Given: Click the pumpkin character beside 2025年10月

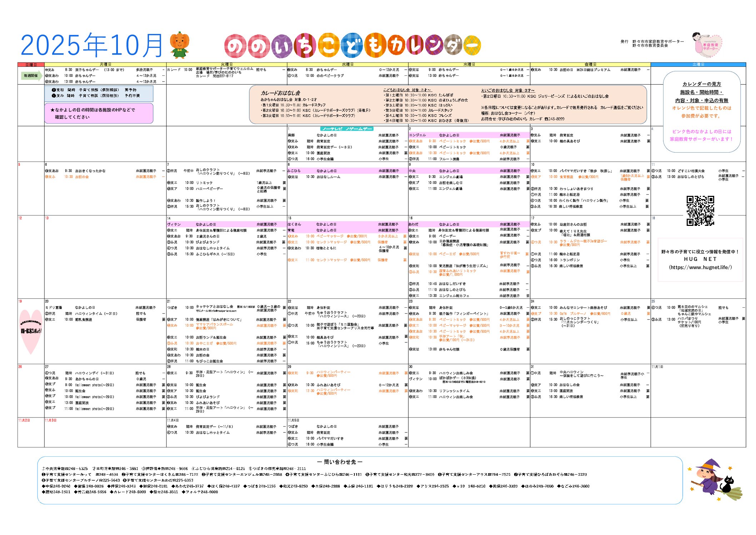Looking at the screenshot, I should tap(179, 45).
